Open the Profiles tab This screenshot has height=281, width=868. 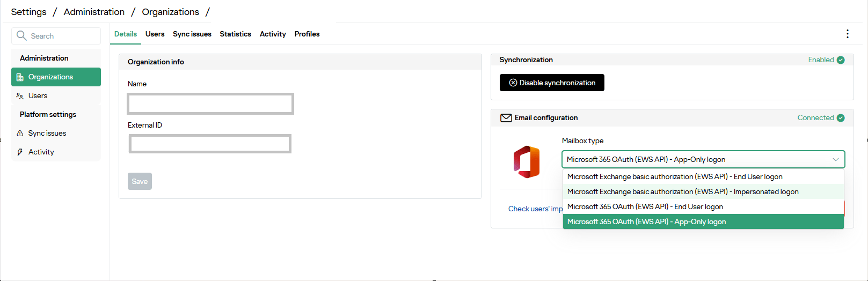pyautogui.click(x=307, y=34)
